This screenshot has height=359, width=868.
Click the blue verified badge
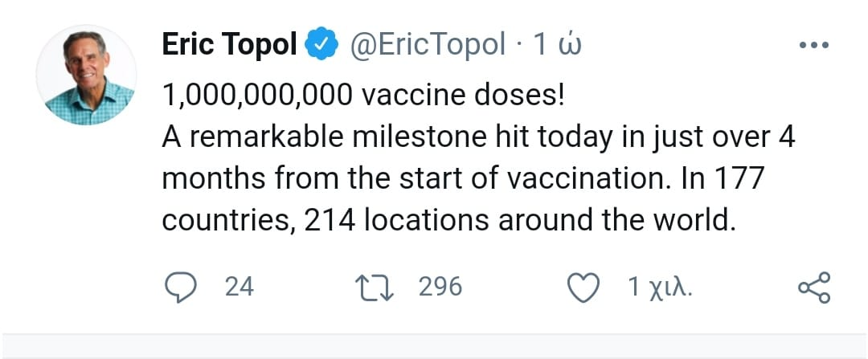[x=320, y=46]
